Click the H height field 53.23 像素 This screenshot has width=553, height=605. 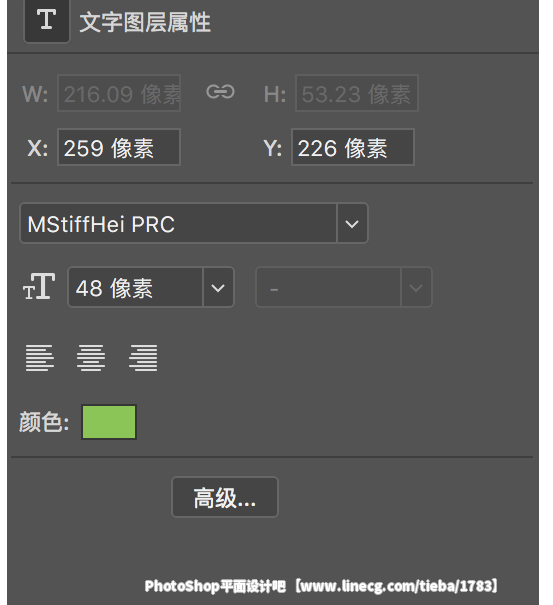pos(357,93)
